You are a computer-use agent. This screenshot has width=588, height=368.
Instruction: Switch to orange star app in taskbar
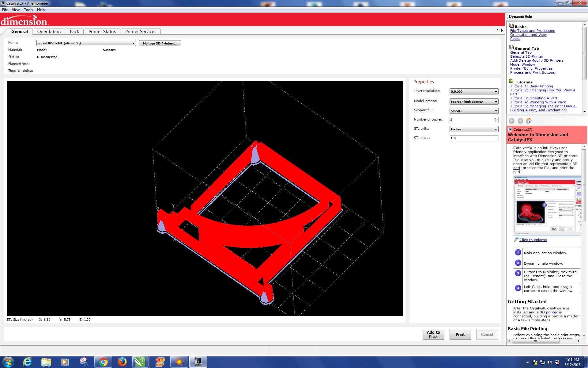[179, 362]
